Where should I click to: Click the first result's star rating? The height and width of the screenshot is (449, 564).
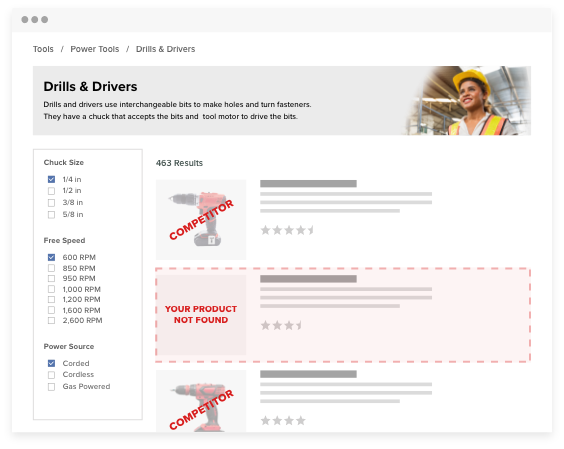coord(287,230)
